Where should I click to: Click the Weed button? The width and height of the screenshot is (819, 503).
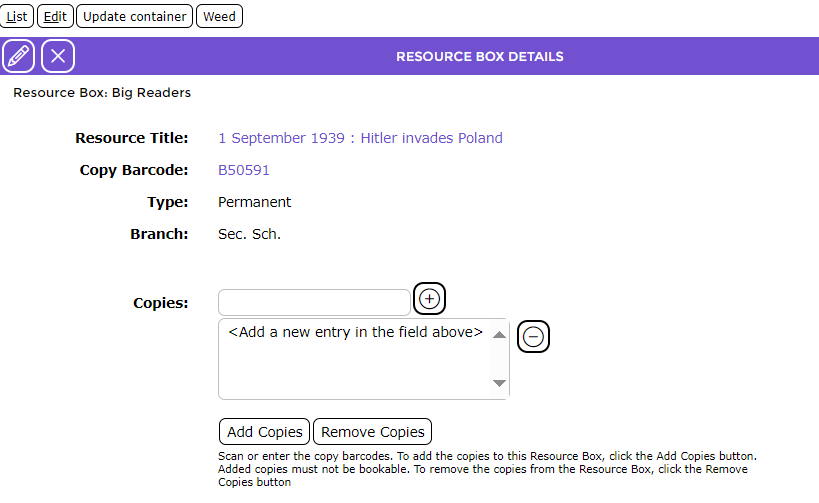(219, 16)
